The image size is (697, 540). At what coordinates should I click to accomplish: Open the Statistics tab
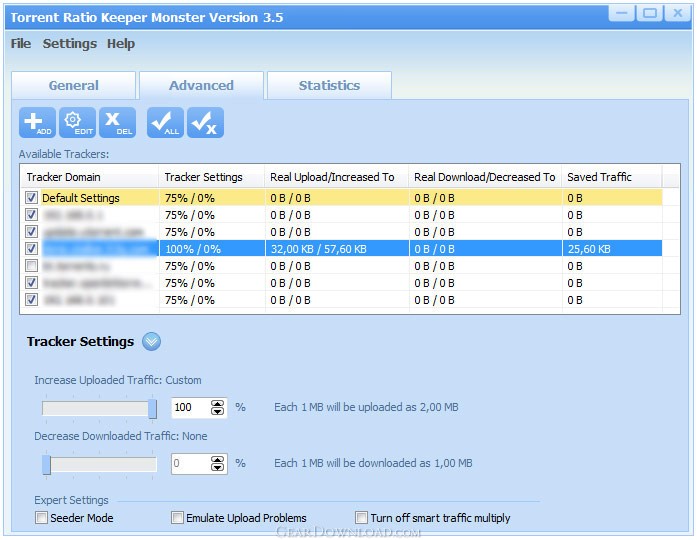click(x=329, y=86)
